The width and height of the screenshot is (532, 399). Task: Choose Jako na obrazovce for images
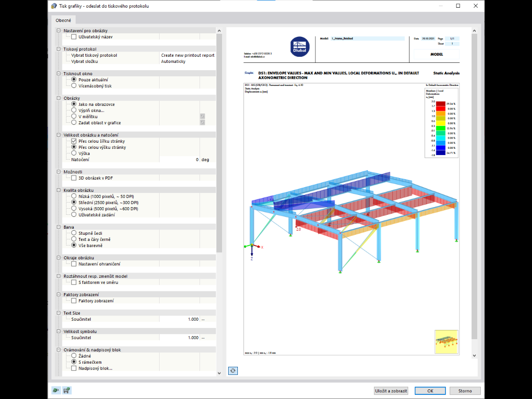click(x=74, y=104)
